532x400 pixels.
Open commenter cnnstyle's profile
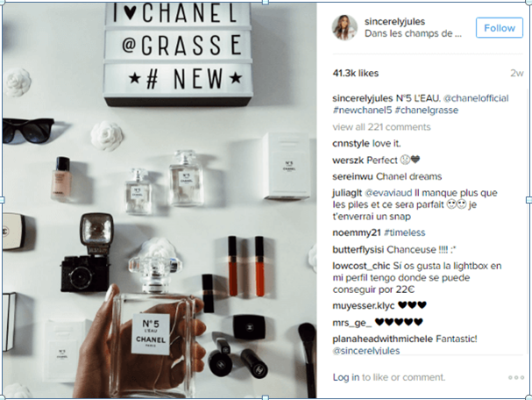coord(351,144)
